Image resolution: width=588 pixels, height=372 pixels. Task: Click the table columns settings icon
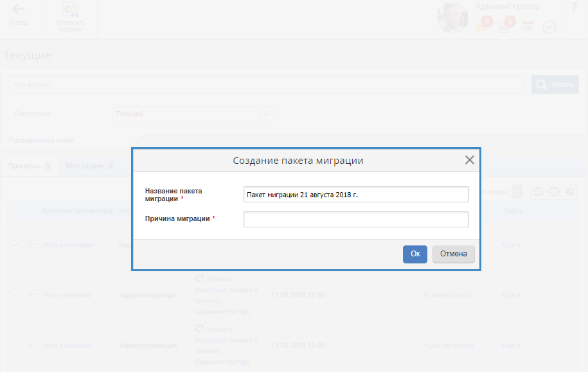point(554,191)
